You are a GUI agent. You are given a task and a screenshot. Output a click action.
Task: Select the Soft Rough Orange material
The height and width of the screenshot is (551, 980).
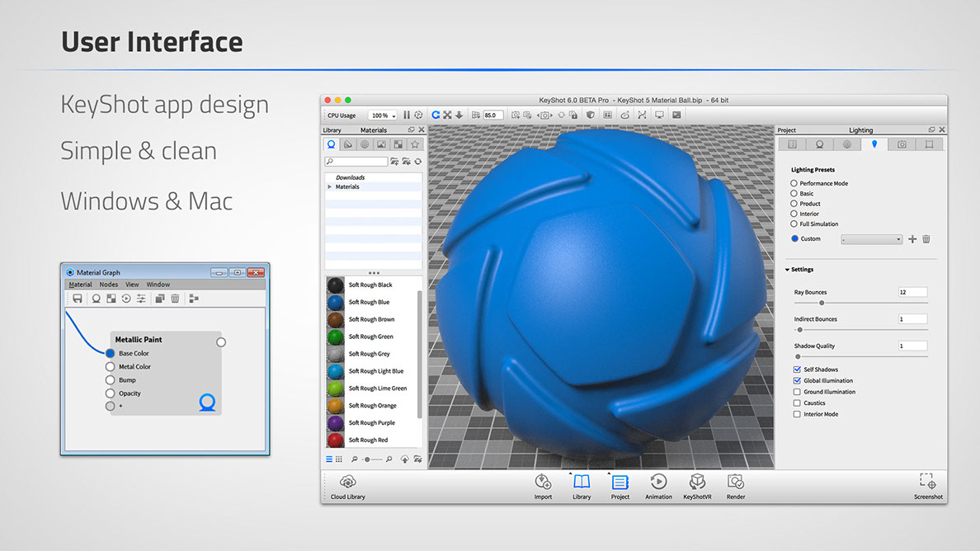coord(371,406)
